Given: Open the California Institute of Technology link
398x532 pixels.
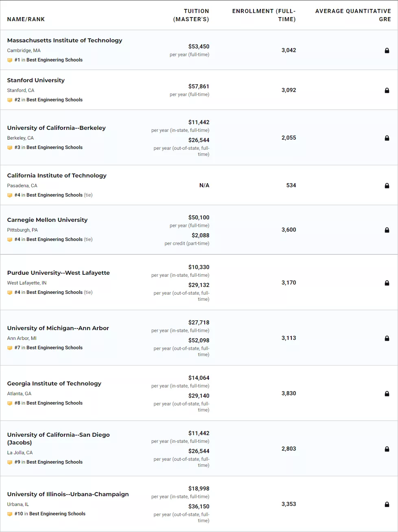Looking at the screenshot, I should coord(57,175).
